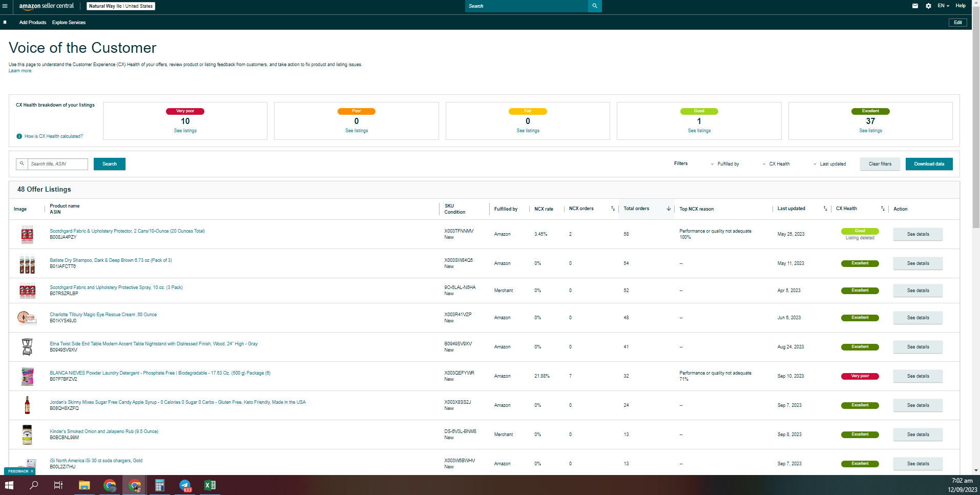Click the Amazon Seller Central logo
This screenshot has width=980, height=495.
click(47, 6)
